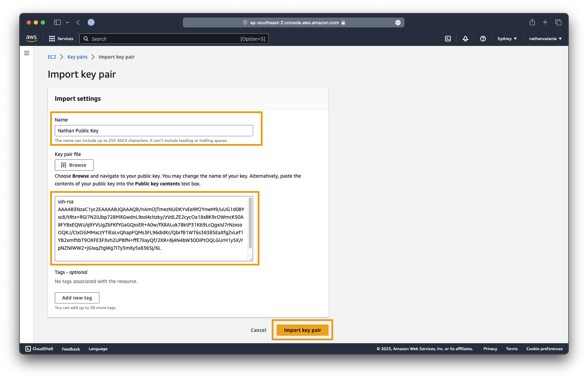Screen dimensions: 588x380
Task: Go to Key pairs breadcrumb
Action: (x=77, y=57)
